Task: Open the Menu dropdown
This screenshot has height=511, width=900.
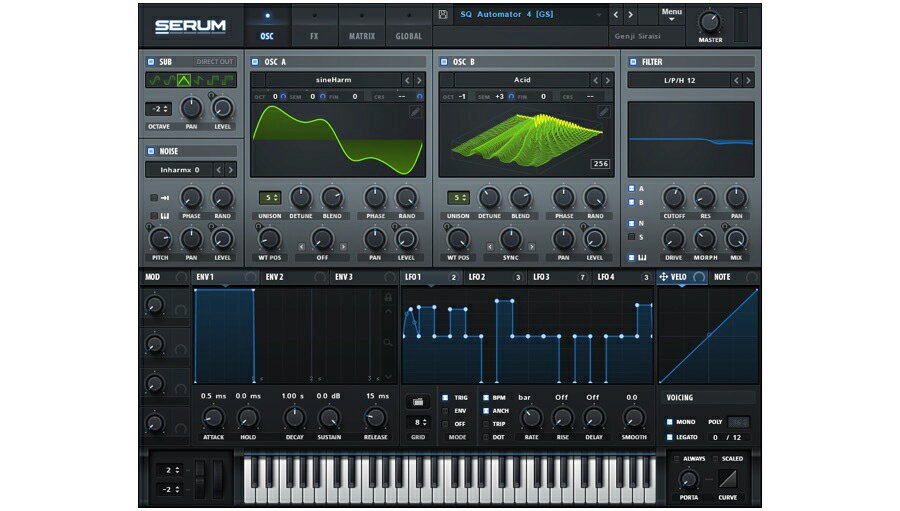Action: click(x=672, y=14)
